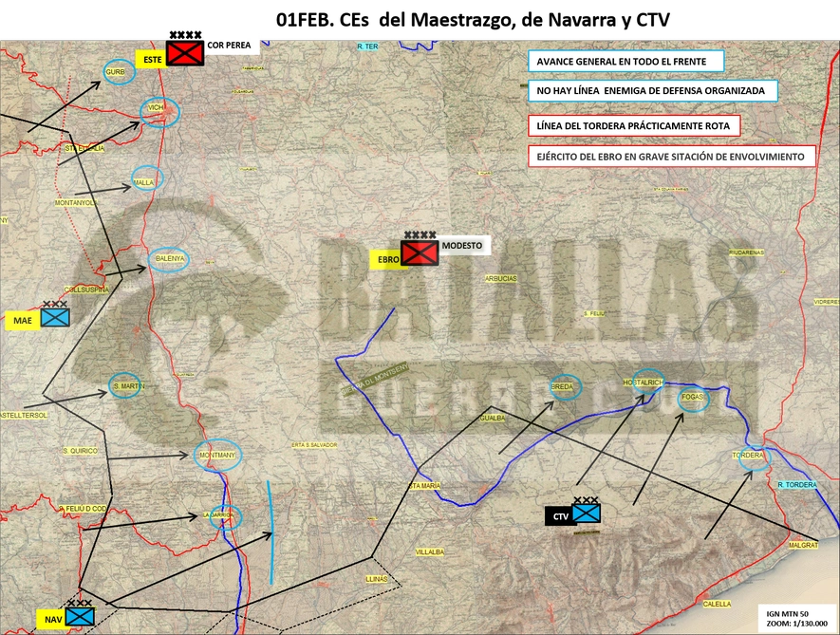The image size is (840, 635).
Task: Select the red EBRO army unit symbol
Action: [x=420, y=252]
